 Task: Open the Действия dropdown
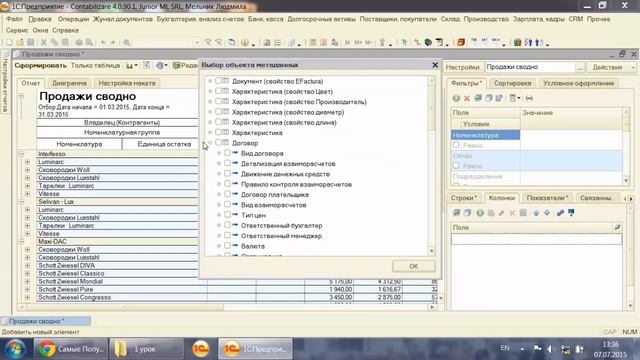611,67
